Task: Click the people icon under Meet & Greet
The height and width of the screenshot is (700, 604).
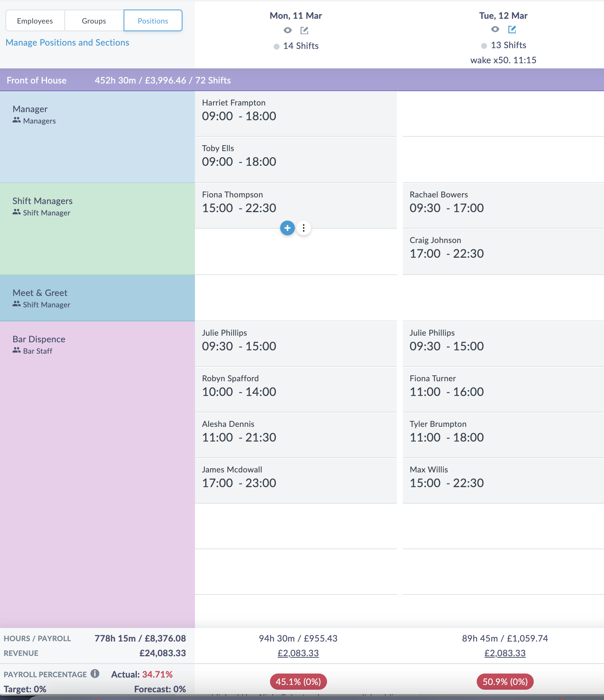Action: tap(16, 304)
